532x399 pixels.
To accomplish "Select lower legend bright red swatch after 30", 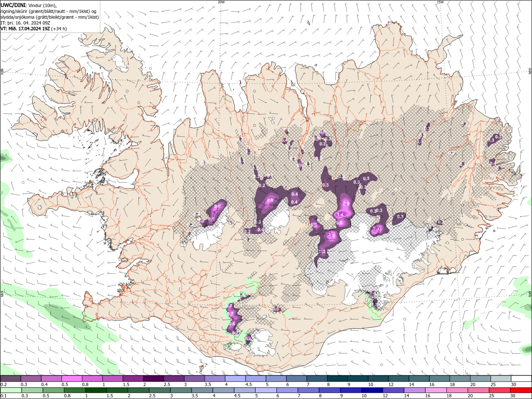I will pyautogui.click(x=521, y=390).
